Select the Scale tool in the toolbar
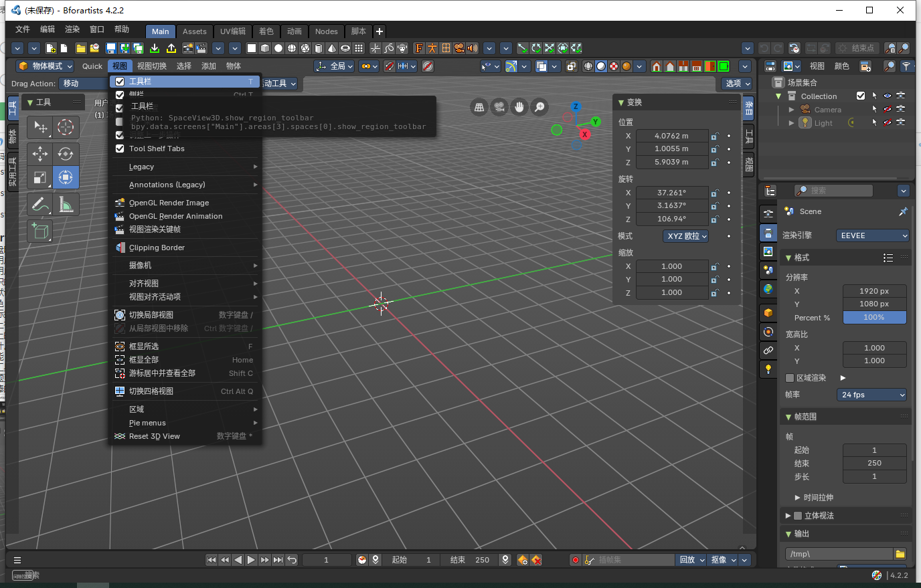Image resolution: width=921 pixels, height=588 pixels. click(x=40, y=177)
